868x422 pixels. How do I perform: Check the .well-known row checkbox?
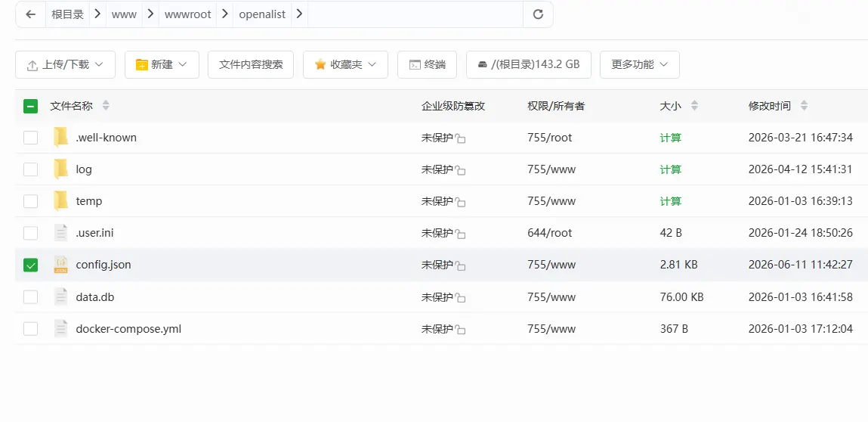click(x=30, y=138)
